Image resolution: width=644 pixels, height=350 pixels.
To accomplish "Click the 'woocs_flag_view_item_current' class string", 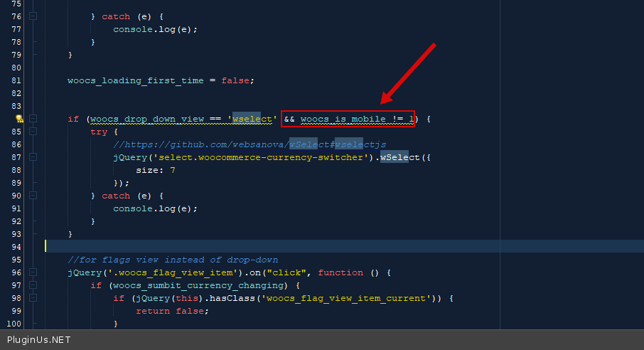I will click(346, 298).
